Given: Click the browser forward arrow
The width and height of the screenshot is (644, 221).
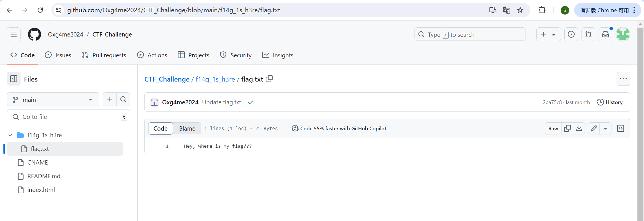Looking at the screenshot, I should click(x=25, y=10).
